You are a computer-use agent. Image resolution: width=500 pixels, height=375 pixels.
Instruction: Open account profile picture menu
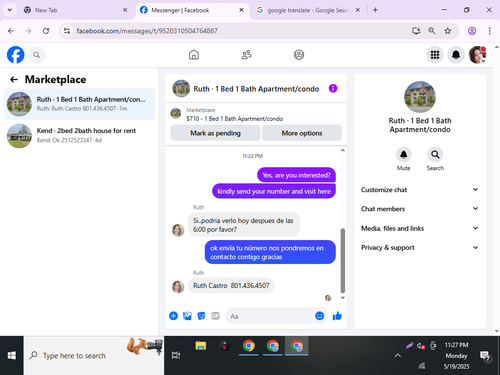[x=477, y=55]
